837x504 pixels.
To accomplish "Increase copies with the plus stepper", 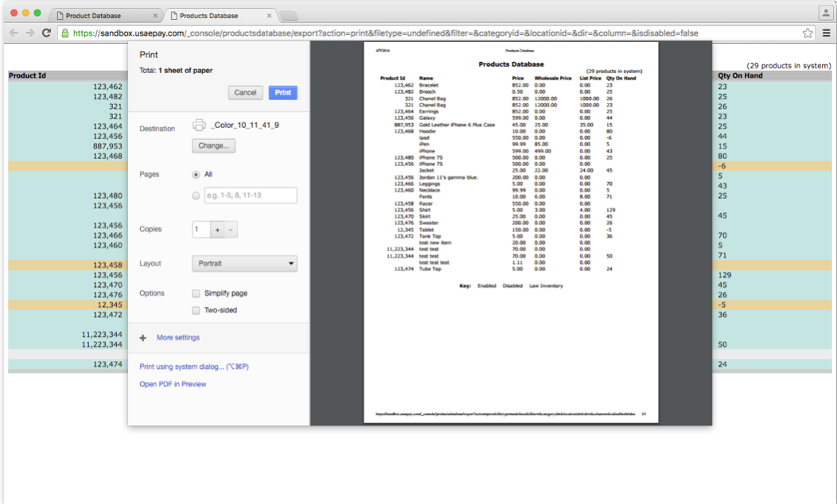I will pos(216,230).
